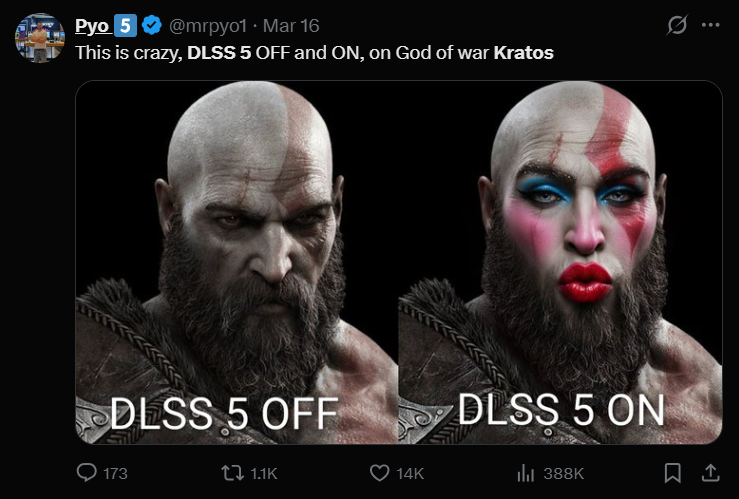Open the three-dot more options menu
Screen dimensions: 739x499
711,25
